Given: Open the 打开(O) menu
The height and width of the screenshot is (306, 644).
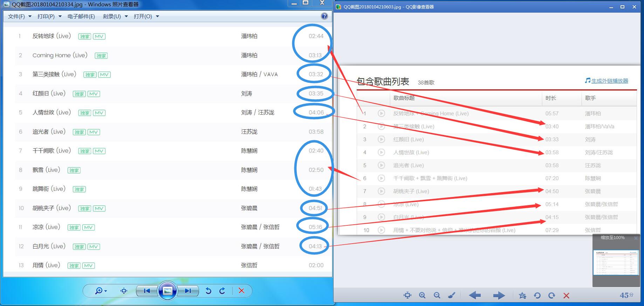Looking at the screenshot, I should click(x=146, y=16).
